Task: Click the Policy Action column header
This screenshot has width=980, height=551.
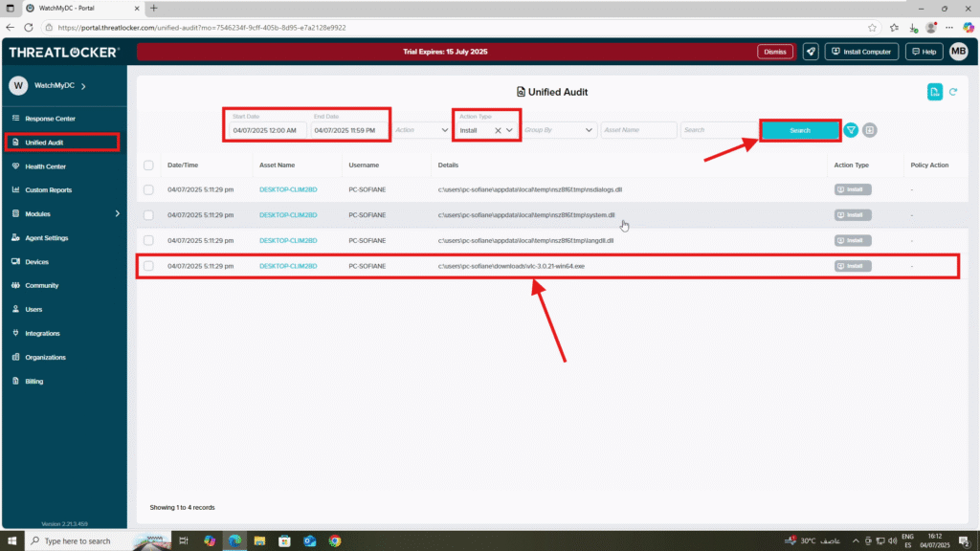Action: point(929,165)
